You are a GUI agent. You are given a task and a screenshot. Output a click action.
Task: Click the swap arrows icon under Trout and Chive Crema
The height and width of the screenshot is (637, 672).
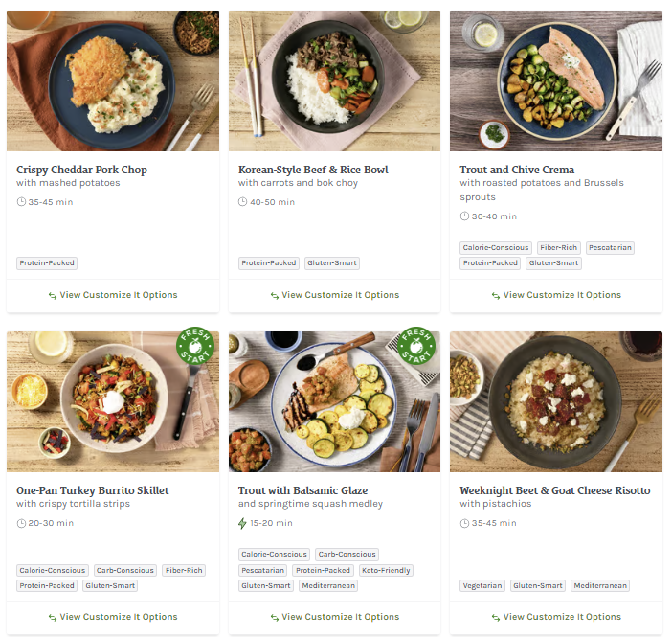(x=496, y=295)
